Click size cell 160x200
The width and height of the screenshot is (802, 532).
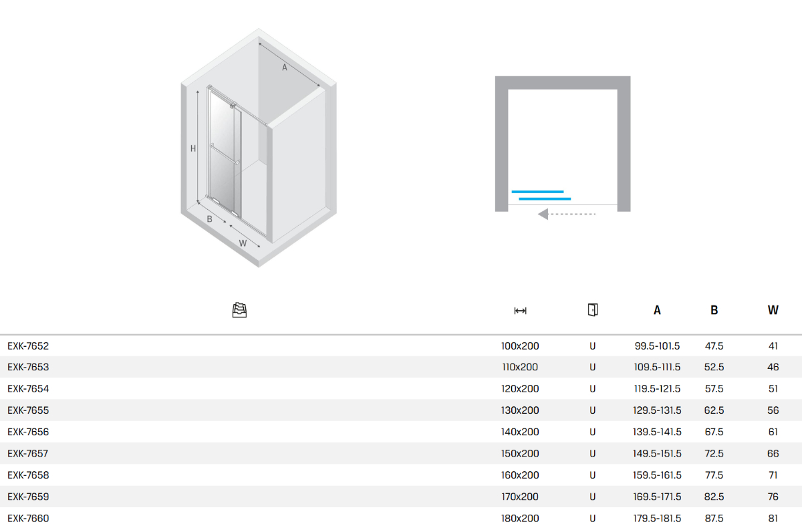click(x=520, y=475)
